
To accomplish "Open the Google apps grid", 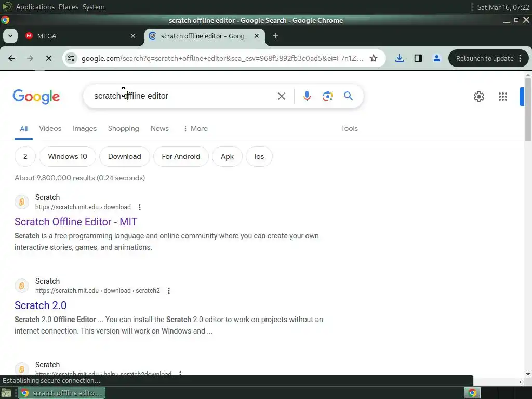I will [503, 97].
